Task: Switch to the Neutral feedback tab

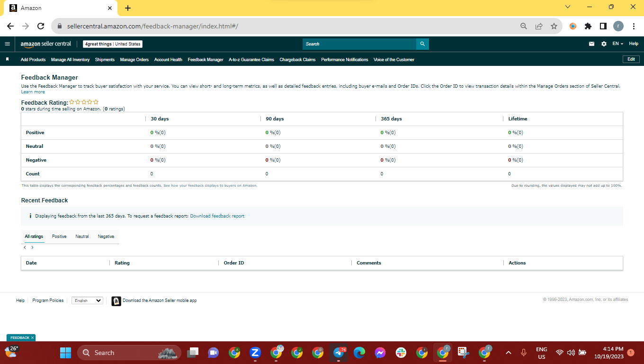Action: tap(82, 237)
